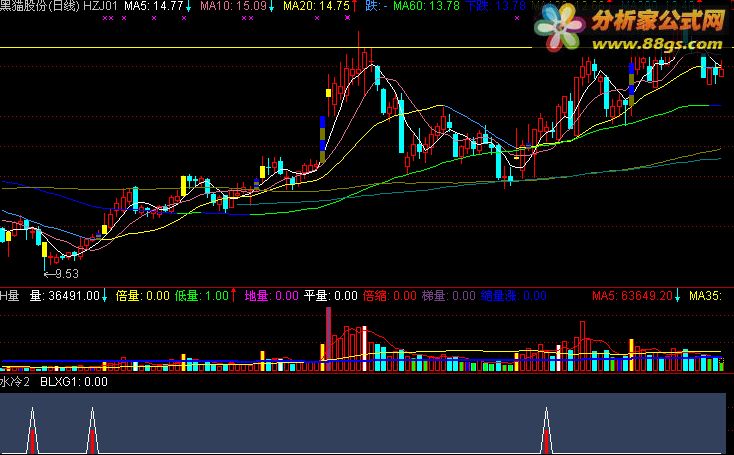Click the ←9.53 lowest price marker
This screenshot has height=455, width=734.
pos(61,273)
